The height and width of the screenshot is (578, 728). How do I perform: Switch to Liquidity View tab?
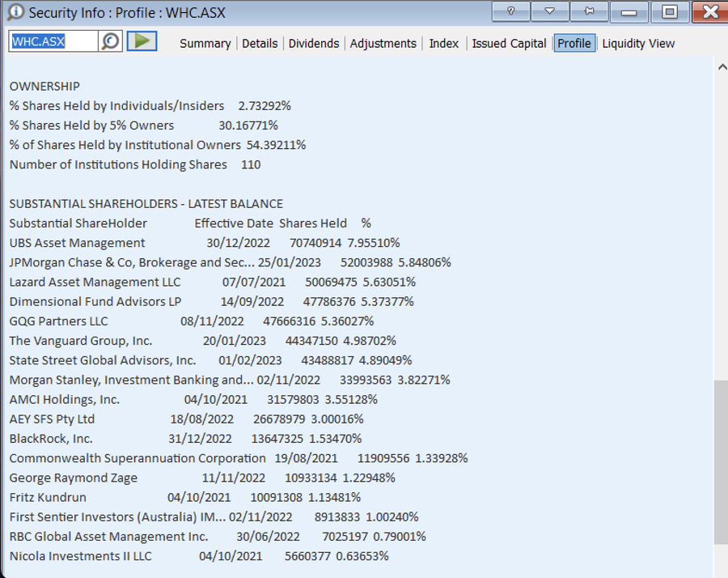(x=638, y=43)
